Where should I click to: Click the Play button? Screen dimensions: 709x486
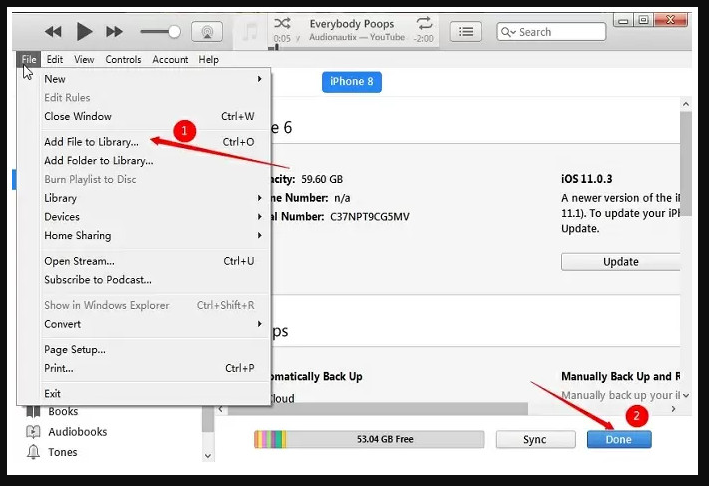click(85, 32)
